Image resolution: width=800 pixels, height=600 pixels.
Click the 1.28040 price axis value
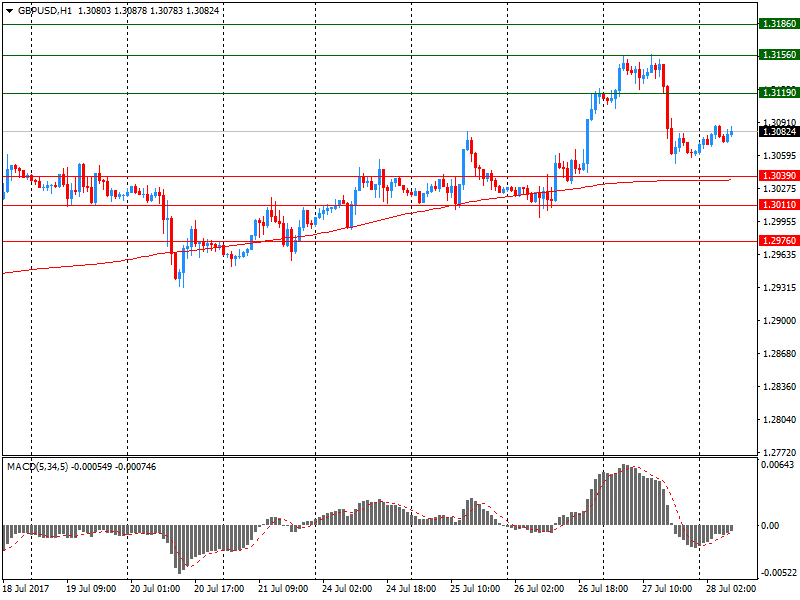(780, 419)
